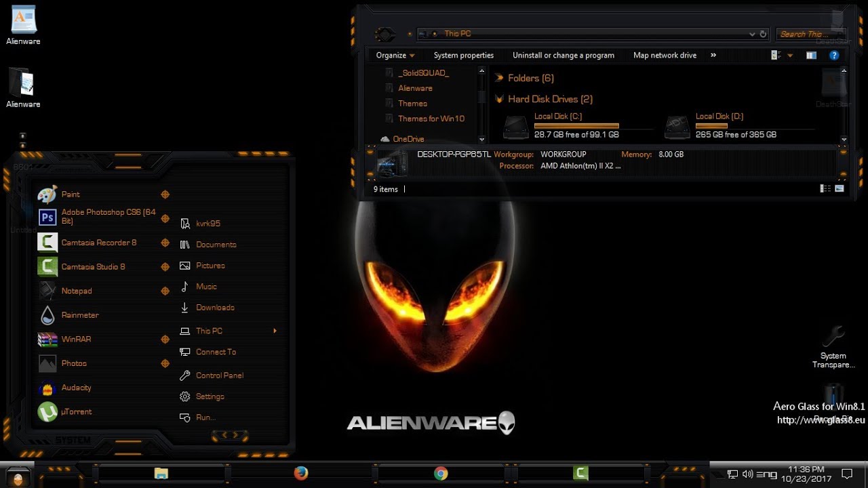Refresh the Explorer address bar

(x=763, y=34)
